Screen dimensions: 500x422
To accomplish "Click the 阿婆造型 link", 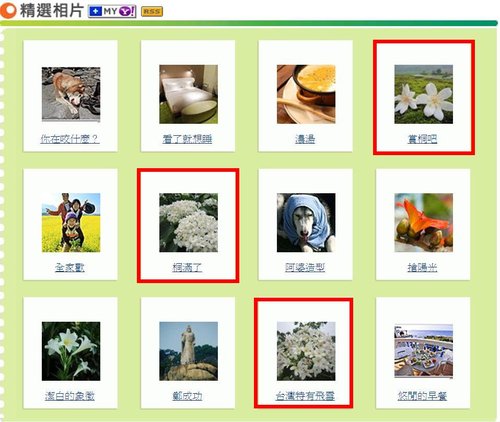I will (x=305, y=267).
